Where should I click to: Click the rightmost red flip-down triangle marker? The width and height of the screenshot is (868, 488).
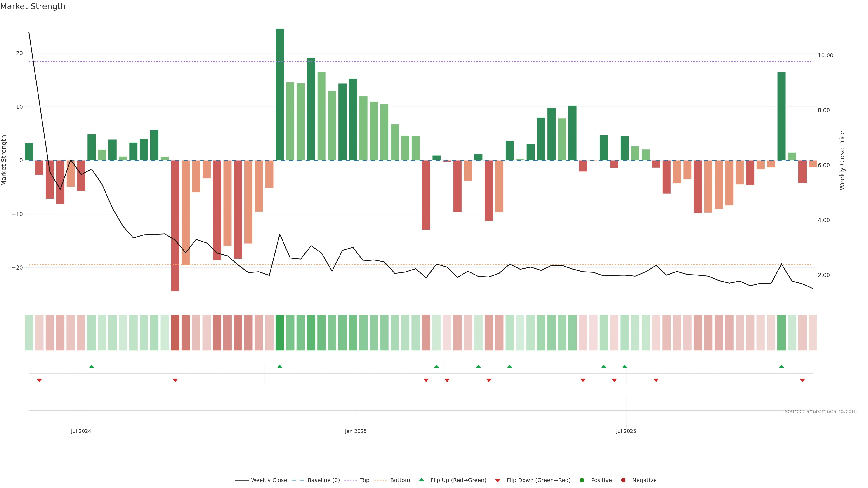tap(802, 380)
